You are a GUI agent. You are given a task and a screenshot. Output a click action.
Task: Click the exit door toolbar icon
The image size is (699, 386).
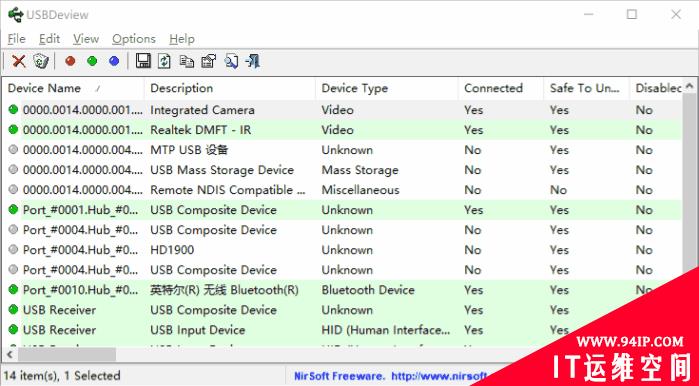tap(253, 61)
